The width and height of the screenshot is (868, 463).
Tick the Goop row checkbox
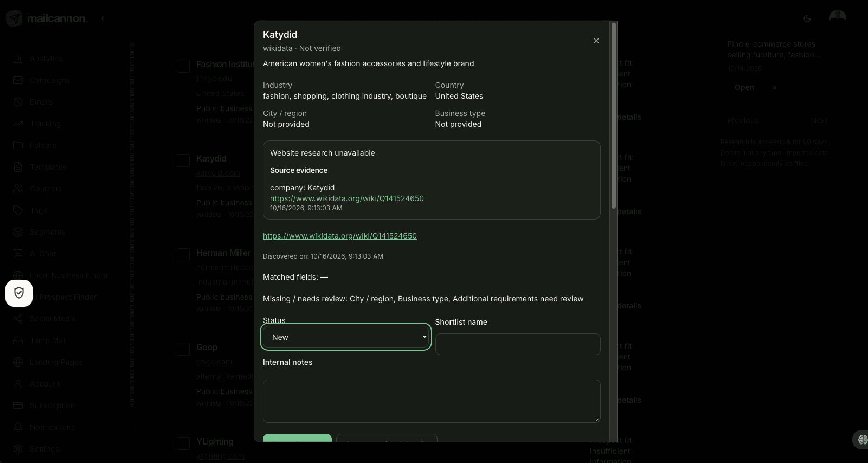click(183, 349)
